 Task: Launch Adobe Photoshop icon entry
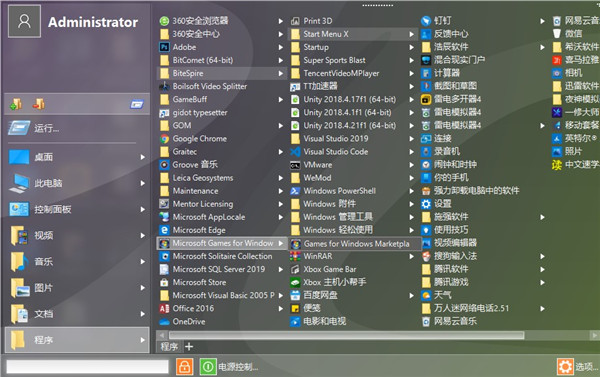[x=164, y=47]
